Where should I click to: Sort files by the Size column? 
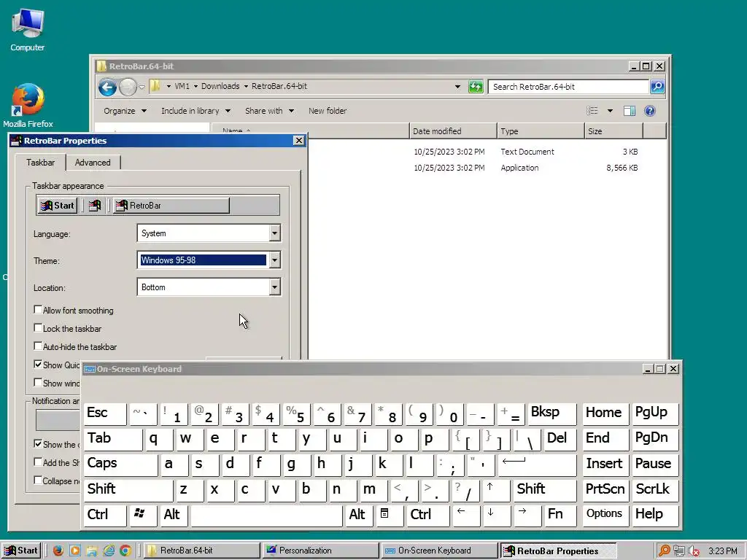click(614, 131)
